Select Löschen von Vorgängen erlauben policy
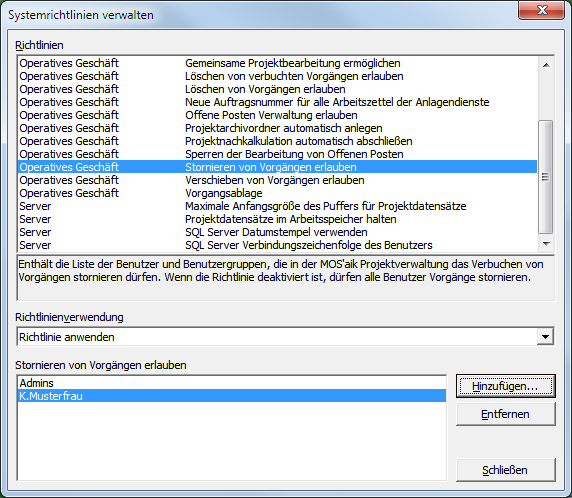The image size is (572, 498). [x=277, y=89]
